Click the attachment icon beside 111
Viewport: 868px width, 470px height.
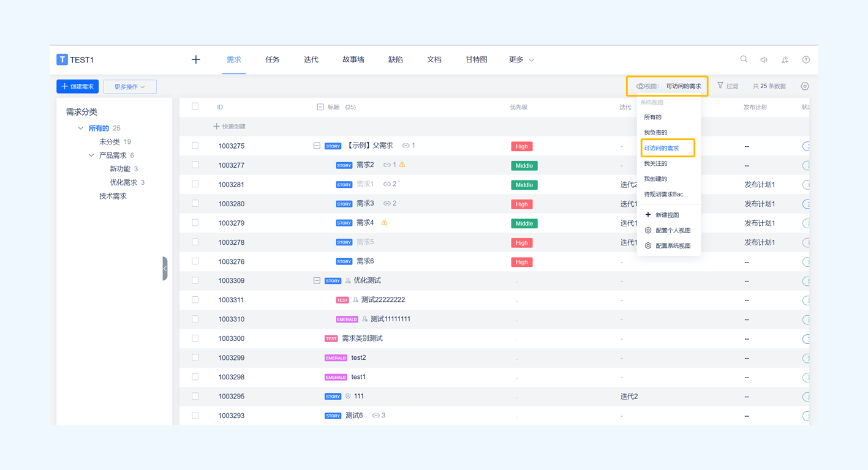pyautogui.click(x=348, y=396)
